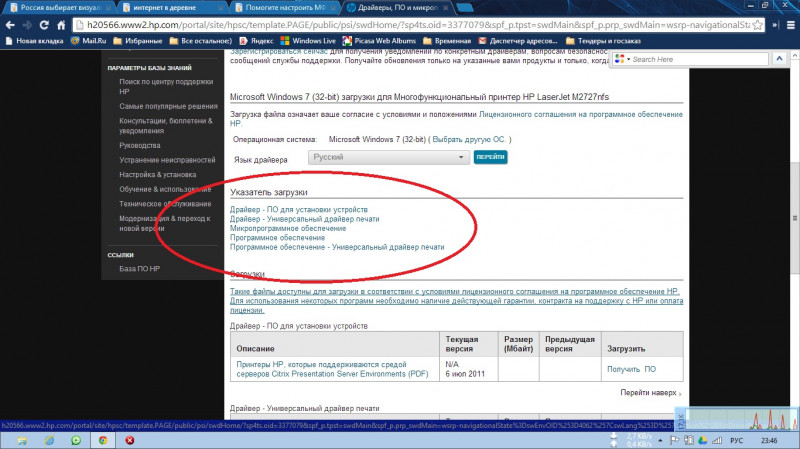Switch to the интернет в деревне tab
The height and width of the screenshot is (449, 800).
(171, 8)
